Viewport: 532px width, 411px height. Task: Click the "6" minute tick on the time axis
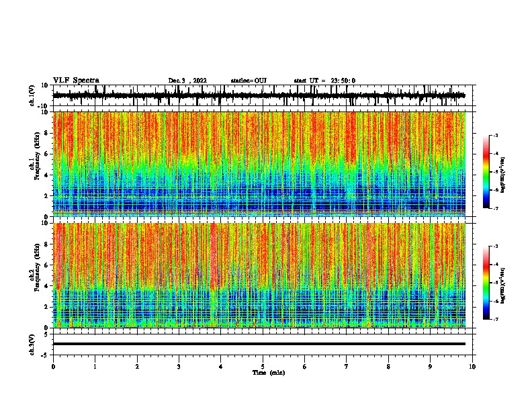[x=305, y=367]
